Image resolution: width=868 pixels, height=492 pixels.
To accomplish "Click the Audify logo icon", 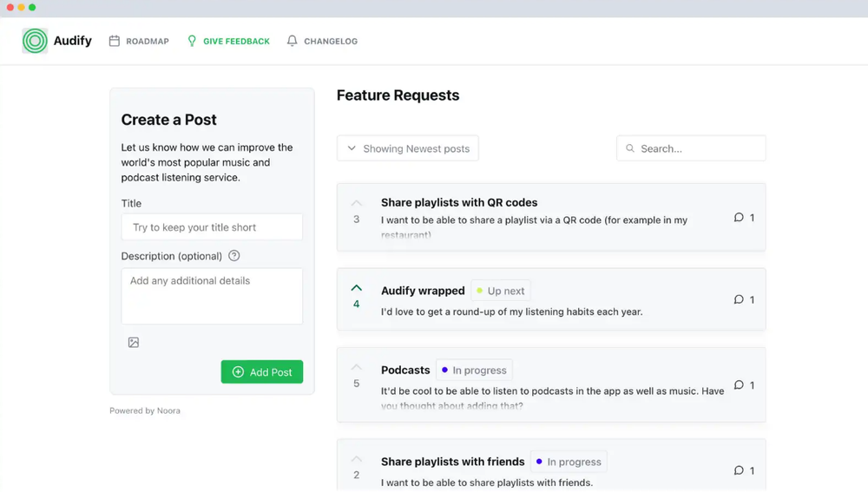I will 35,41.
